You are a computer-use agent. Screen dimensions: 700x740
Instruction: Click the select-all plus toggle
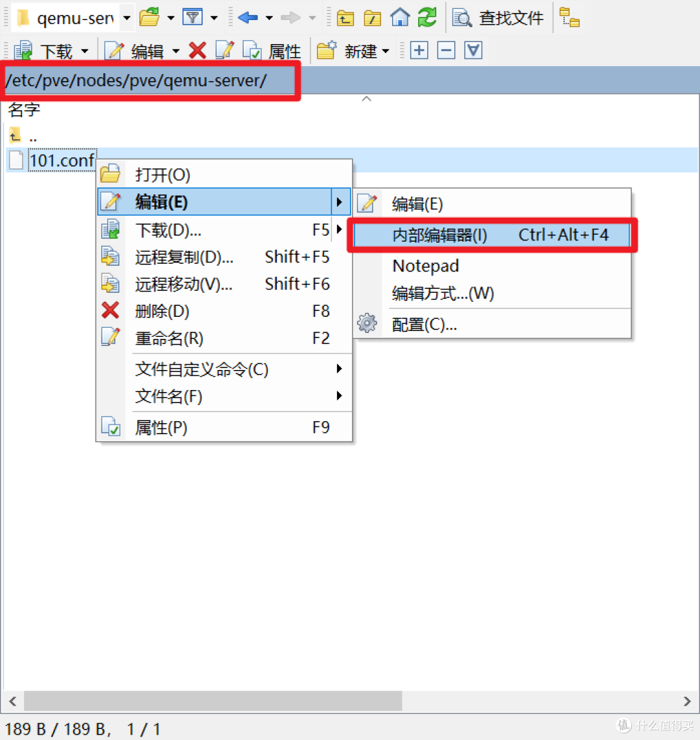click(x=419, y=50)
